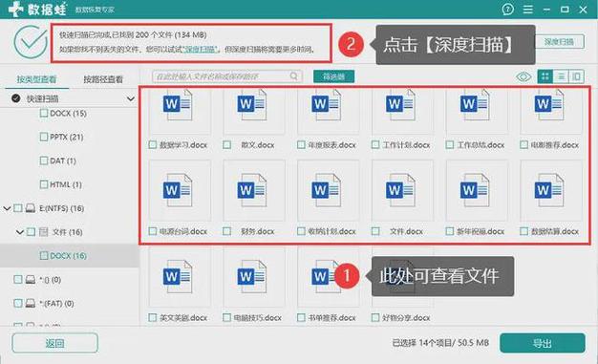The height and width of the screenshot is (364, 598).
Task: Click the 电脑技巧.docx file name
Action: coord(257,318)
